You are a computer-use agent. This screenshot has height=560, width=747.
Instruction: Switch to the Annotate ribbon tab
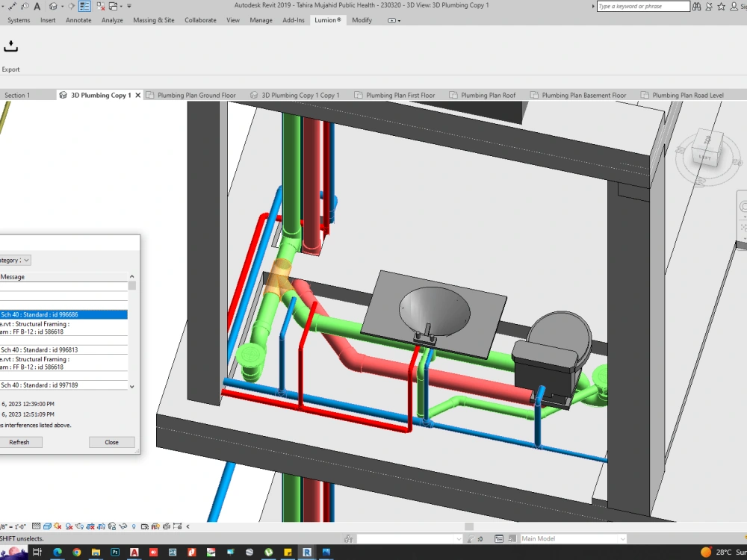coord(78,20)
